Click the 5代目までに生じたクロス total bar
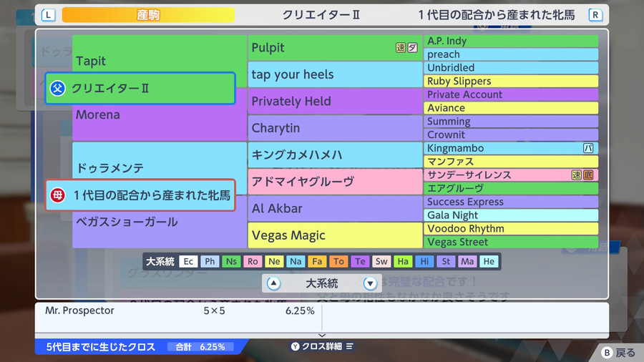Screen dimensions: 644x362 (x=142, y=347)
